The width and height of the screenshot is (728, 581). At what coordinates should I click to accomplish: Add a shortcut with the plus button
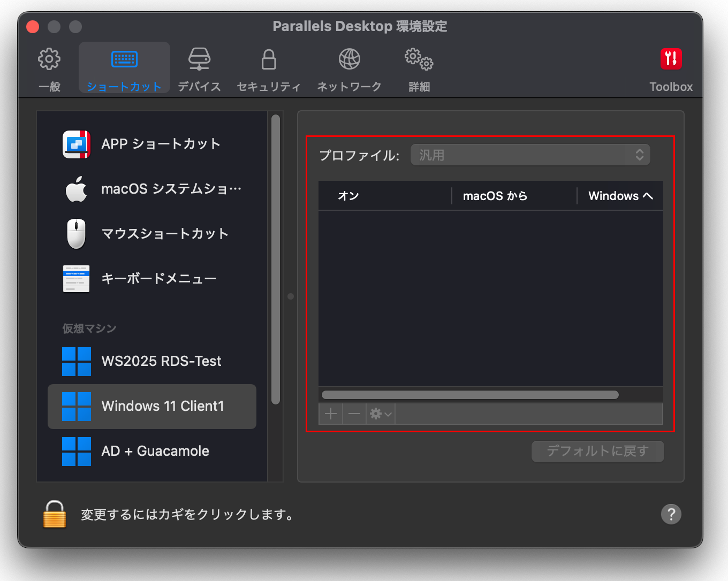coord(331,414)
